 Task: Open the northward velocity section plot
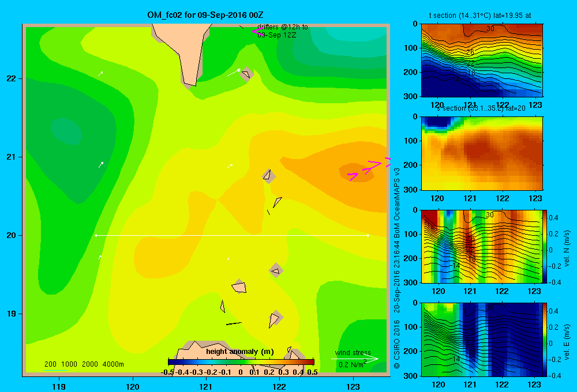[x=482, y=246]
